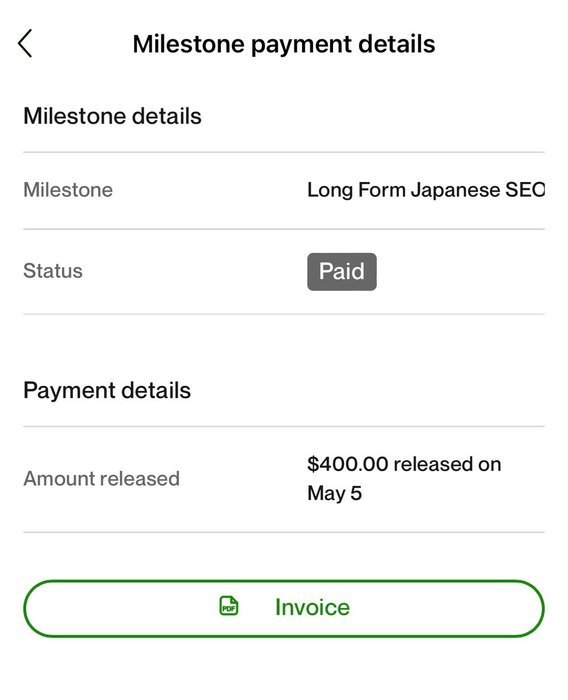Screen dimensions: 568x700
Task: Click the Milestone payment details title
Action: tap(284, 44)
